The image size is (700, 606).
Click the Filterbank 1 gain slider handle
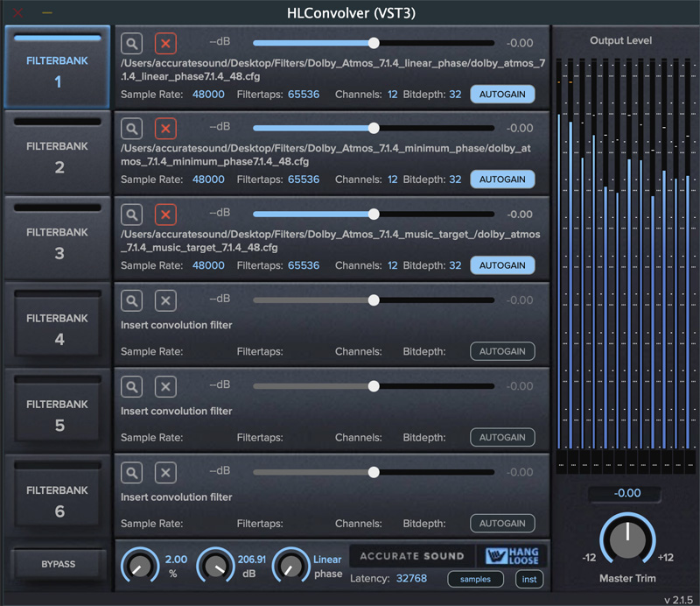tap(374, 43)
